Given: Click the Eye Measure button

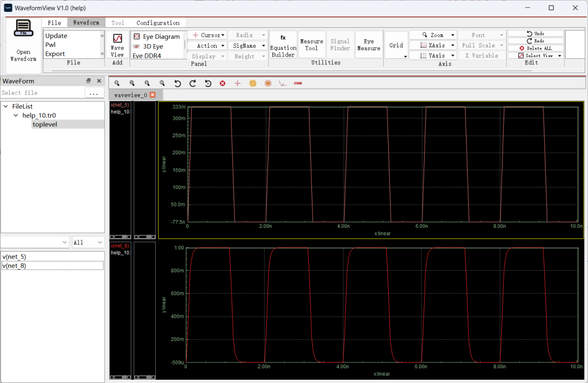Looking at the screenshot, I should [x=369, y=45].
